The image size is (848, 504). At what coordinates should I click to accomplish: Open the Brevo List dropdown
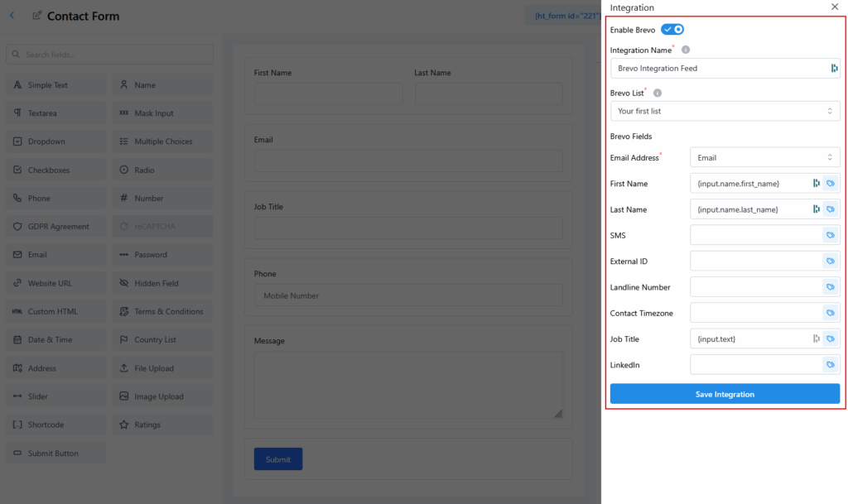(725, 111)
